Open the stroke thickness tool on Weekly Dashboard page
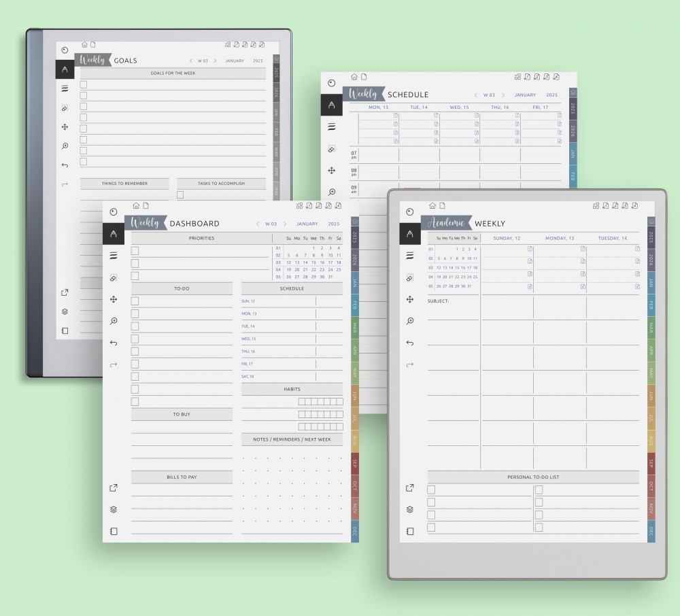 (113, 256)
